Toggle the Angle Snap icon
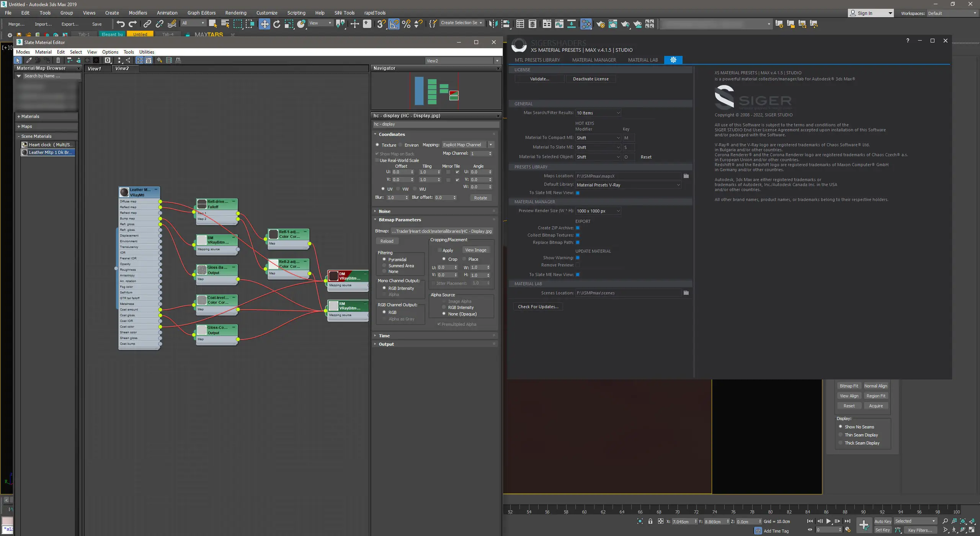 [x=394, y=24]
